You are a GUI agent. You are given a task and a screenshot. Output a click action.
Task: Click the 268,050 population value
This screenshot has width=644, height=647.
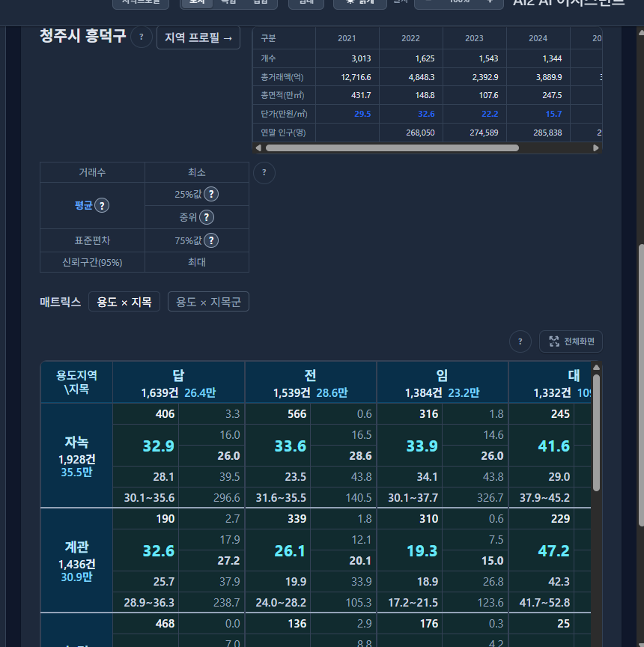420,133
